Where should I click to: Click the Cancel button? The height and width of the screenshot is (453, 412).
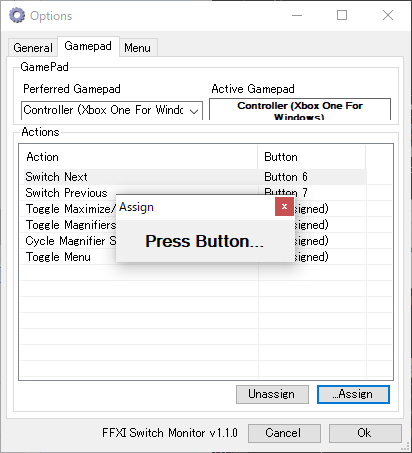coord(284,433)
